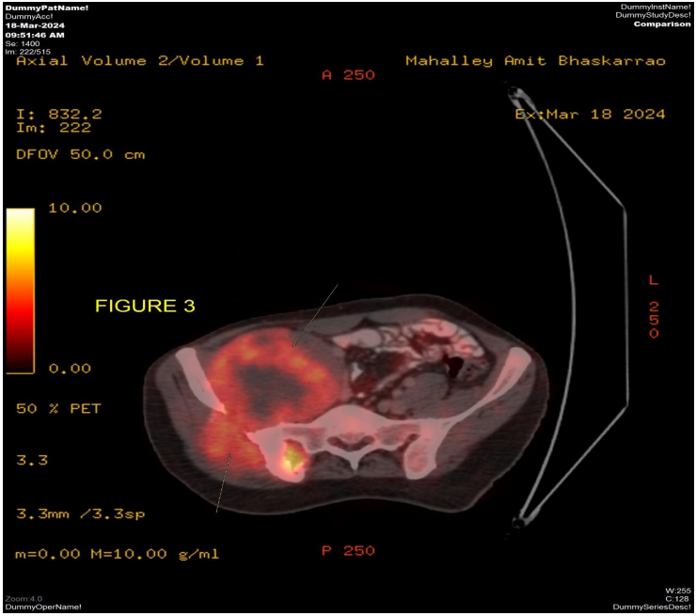Select the 0.00 scale minimum value
Viewport: 696px width, 616px height.
(70, 369)
